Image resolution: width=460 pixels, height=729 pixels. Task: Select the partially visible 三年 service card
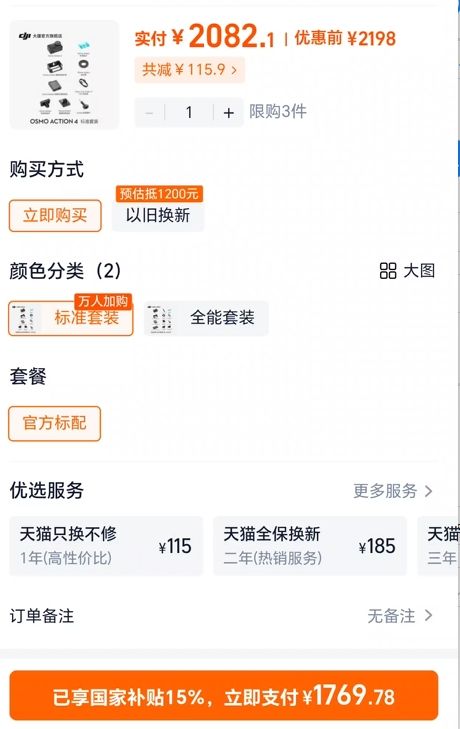(439, 546)
